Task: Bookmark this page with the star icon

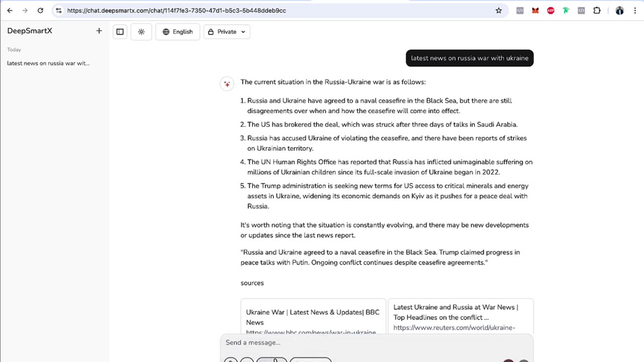Action: (x=499, y=10)
